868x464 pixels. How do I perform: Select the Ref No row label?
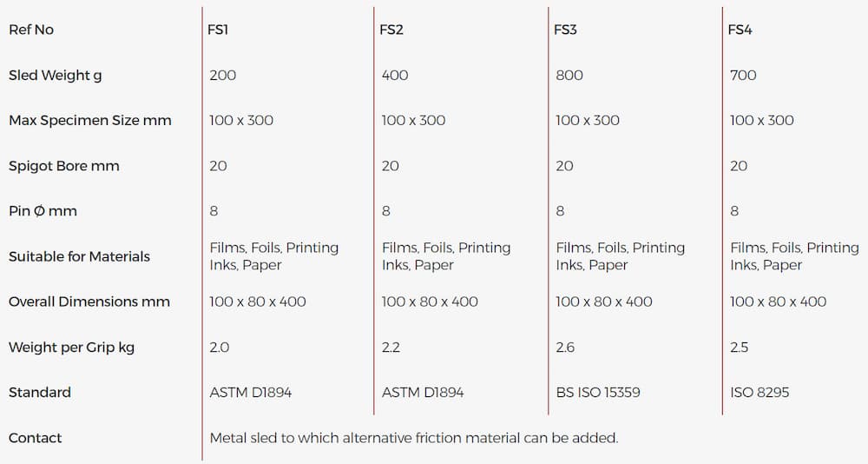[x=31, y=30]
